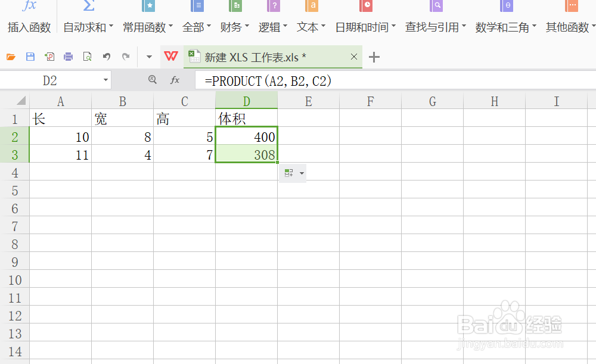596x364 pixels.
Task: Select cell D1 containing 体积
Action: pyautogui.click(x=246, y=119)
